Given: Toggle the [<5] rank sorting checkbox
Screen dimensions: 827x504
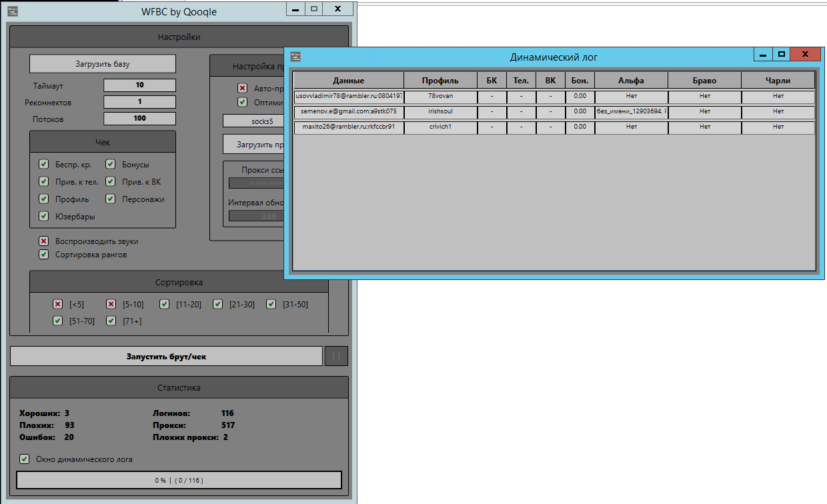Looking at the screenshot, I should (x=58, y=305).
